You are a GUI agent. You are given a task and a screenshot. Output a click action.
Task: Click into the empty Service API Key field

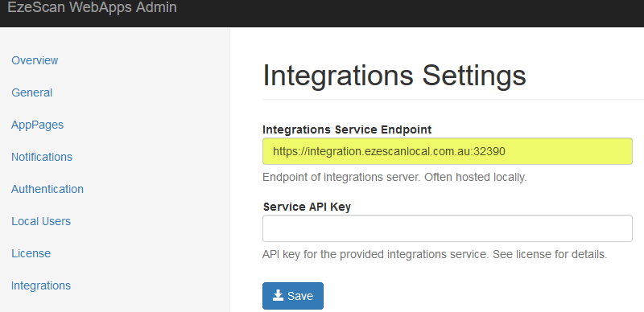[448, 228]
